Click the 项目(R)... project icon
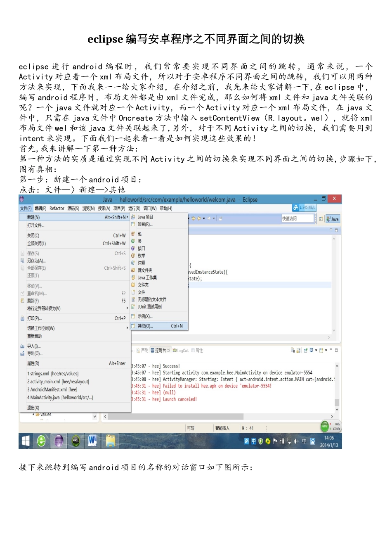Screen dimensions: 392x555 point(133,224)
